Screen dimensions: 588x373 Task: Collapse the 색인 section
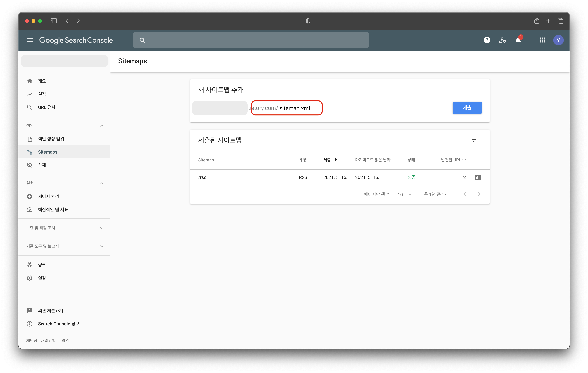pos(102,125)
